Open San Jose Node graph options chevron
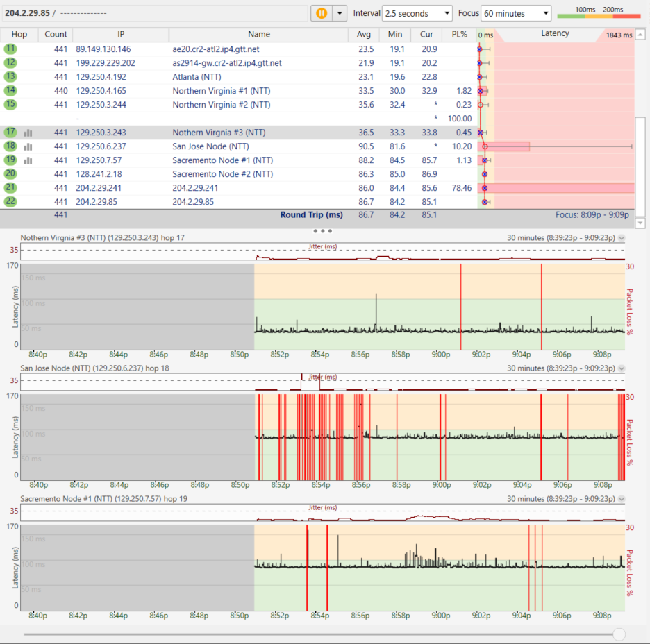The image size is (650, 644). click(622, 368)
